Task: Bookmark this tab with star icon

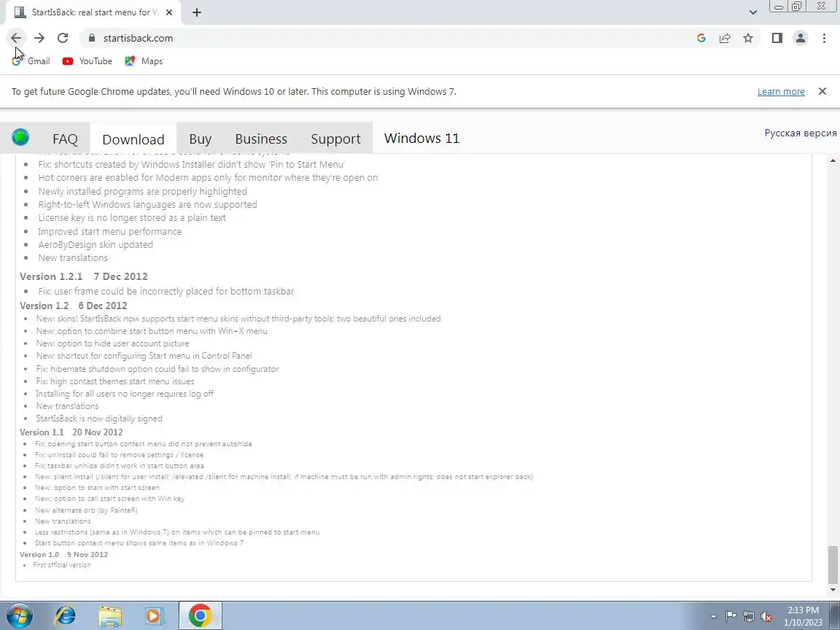Action: (748, 38)
